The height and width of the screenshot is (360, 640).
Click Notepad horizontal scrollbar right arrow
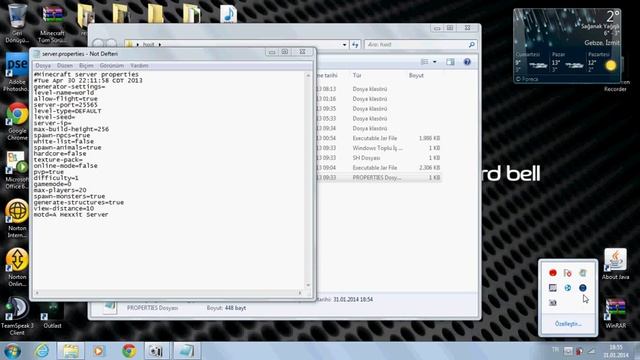coord(300,293)
